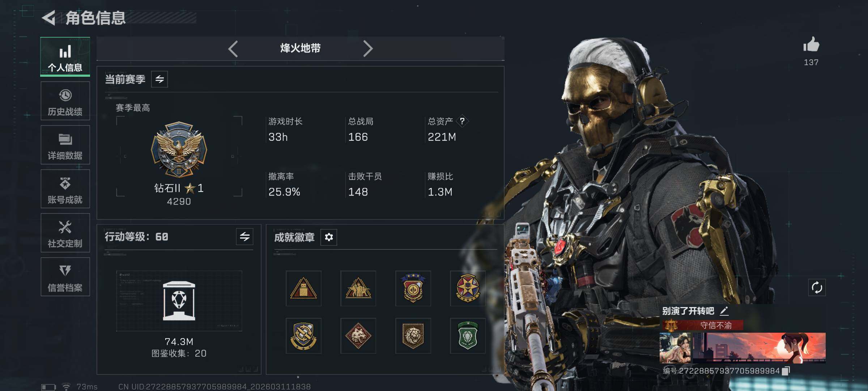
Task: Open the 历史战绩 tab
Action: [65, 101]
